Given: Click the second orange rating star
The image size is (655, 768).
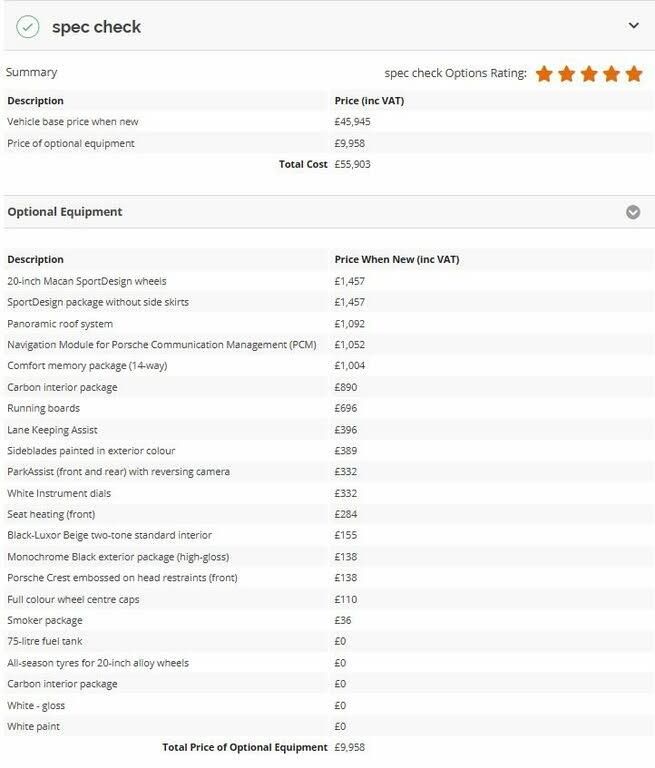Looking at the screenshot, I should [567, 74].
